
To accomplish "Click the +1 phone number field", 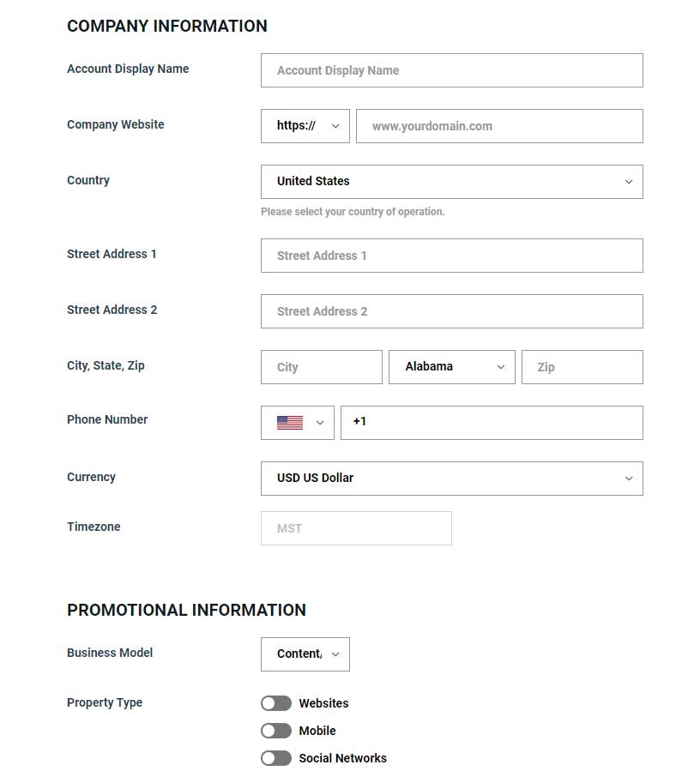I will (492, 423).
